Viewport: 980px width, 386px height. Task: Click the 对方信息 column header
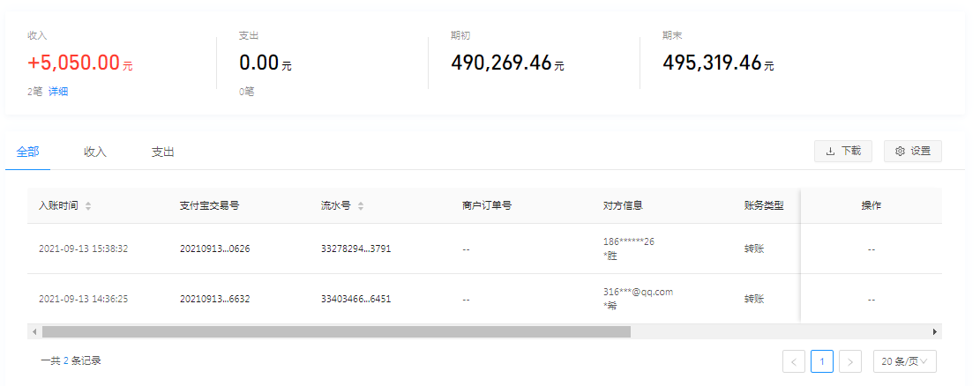622,205
